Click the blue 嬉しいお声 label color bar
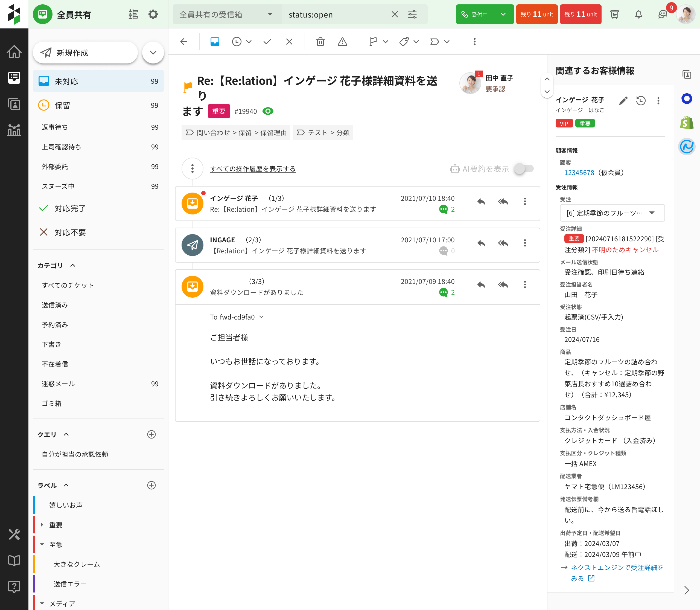700x610 pixels. [34, 505]
